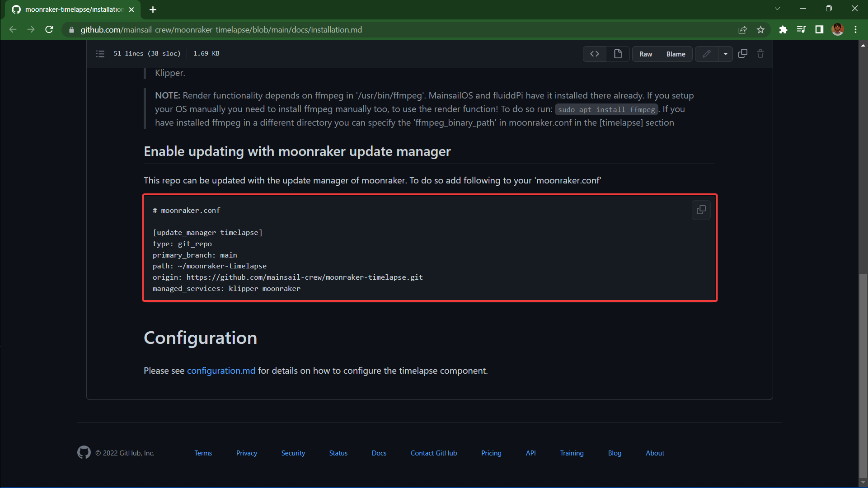Image resolution: width=868 pixels, height=488 pixels.
Task: Open Training footer link
Action: [572, 453]
